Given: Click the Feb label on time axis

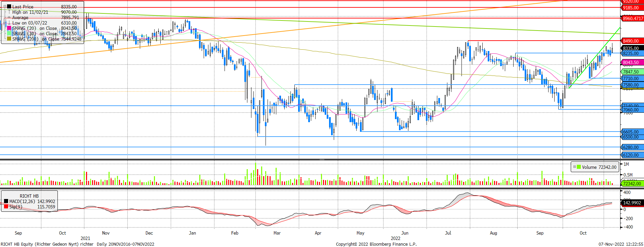Looking at the screenshot, I should click(235, 233).
